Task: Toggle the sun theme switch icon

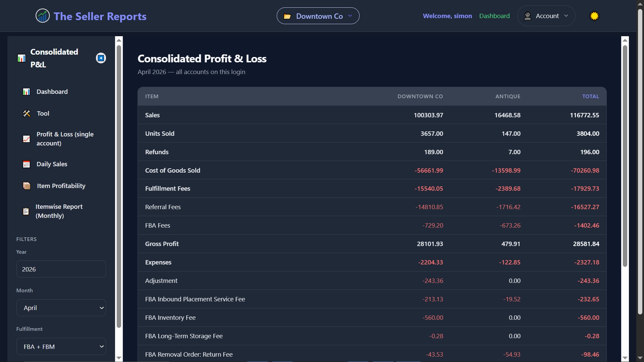Action: (594, 16)
